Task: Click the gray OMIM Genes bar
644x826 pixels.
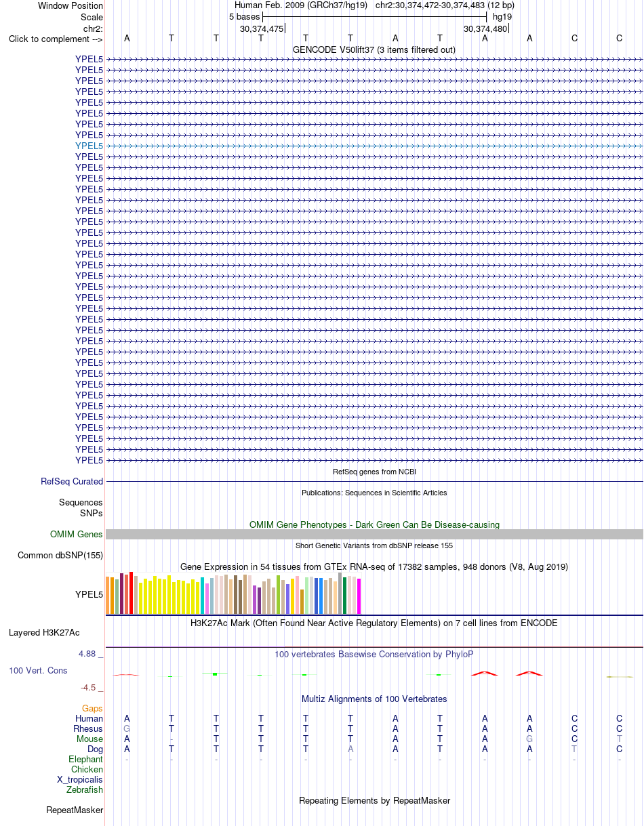Action: tap(374, 535)
